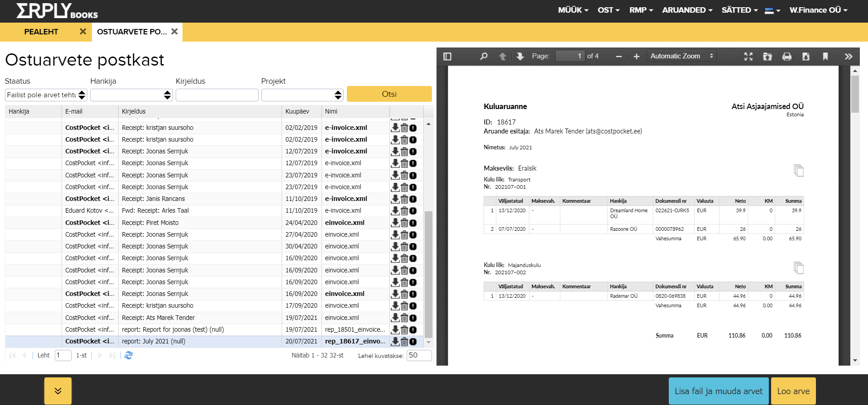Delete the 'Fwd: Receipt: Arles Taal' row
Image resolution: width=868 pixels, height=405 pixels.
(x=404, y=211)
